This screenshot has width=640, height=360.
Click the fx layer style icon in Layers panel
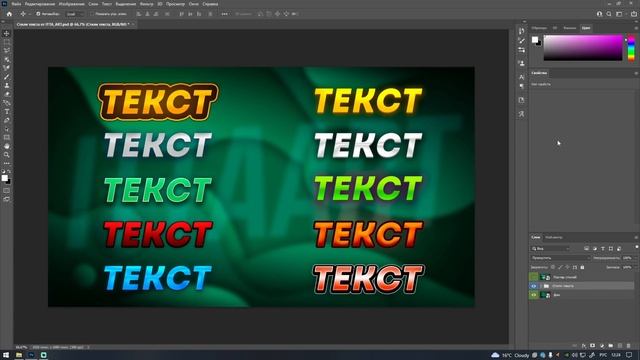[x=584, y=346]
